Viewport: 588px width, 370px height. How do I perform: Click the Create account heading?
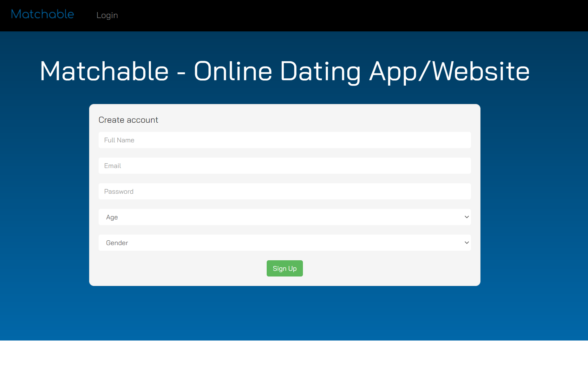(x=128, y=120)
